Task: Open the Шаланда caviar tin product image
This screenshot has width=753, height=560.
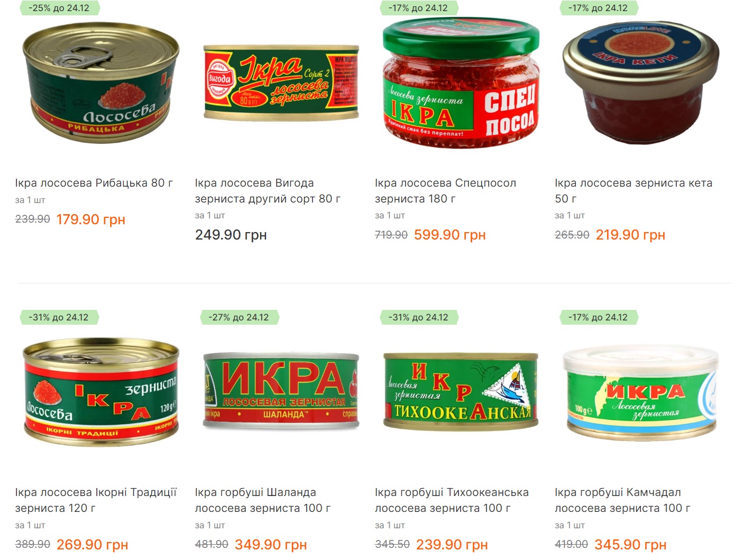Action: tap(281, 390)
